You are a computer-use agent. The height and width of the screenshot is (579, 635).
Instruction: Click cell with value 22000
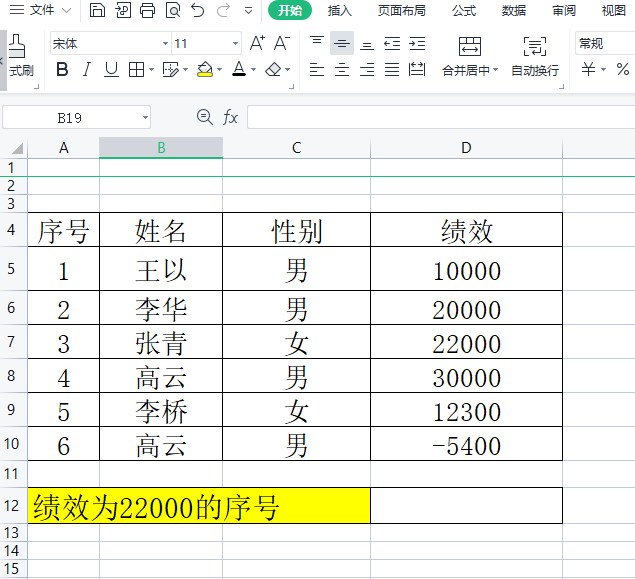pos(467,342)
